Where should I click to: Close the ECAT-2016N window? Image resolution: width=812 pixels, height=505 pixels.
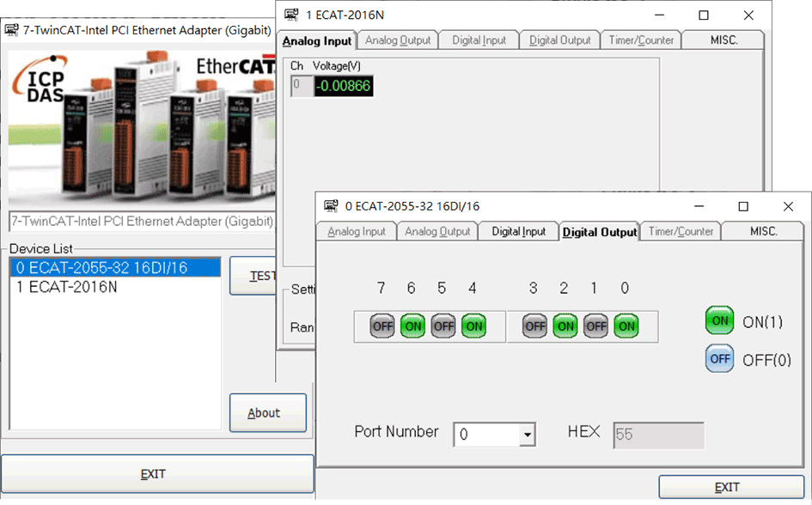[748, 15]
